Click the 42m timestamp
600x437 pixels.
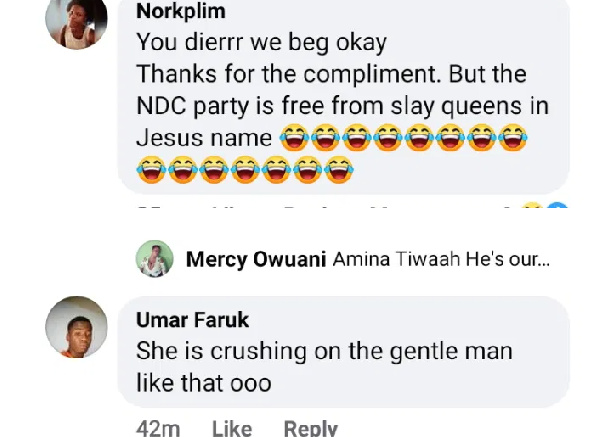click(157, 427)
